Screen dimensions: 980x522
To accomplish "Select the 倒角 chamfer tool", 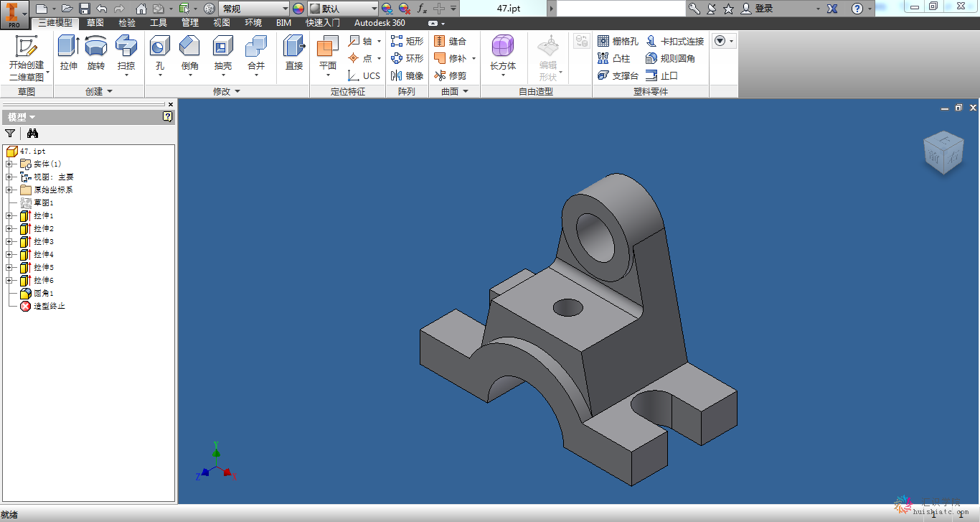I will pos(189,56).
